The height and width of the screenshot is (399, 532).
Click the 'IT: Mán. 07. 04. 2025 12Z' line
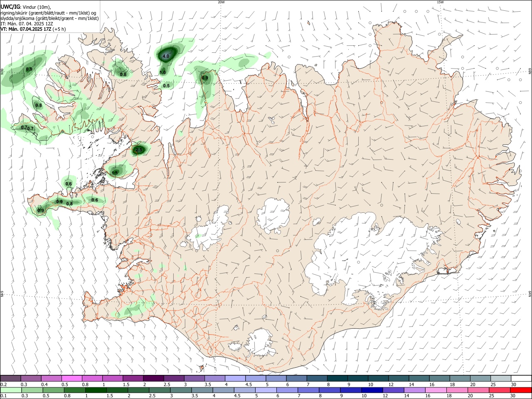27,24
